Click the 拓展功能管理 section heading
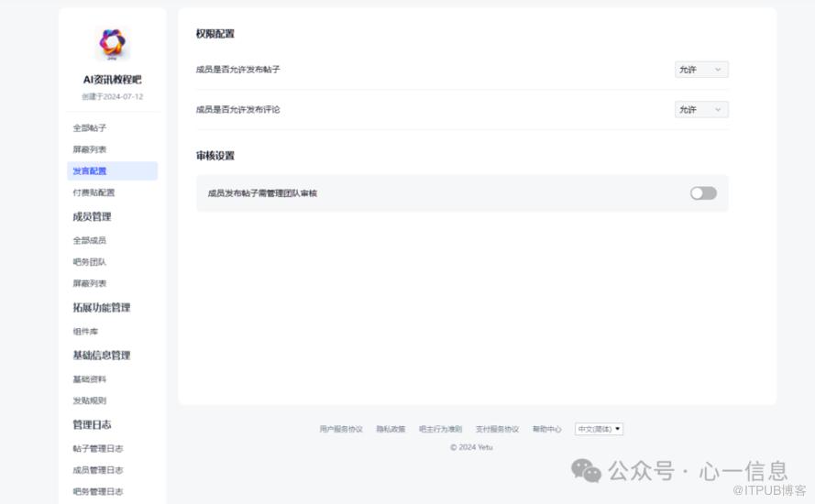 (102, 308)
